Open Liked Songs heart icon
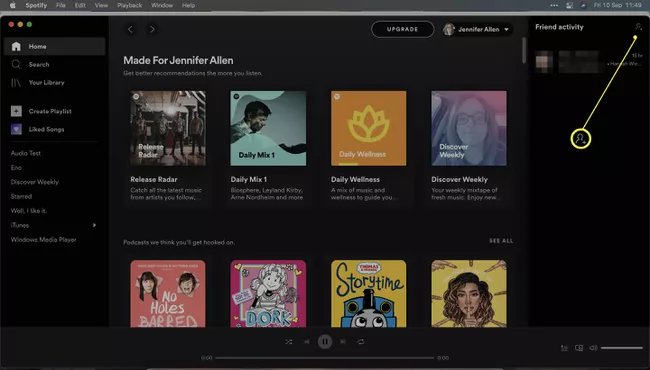650x370 pixels. pyautogui.click(x=16, y=129)
